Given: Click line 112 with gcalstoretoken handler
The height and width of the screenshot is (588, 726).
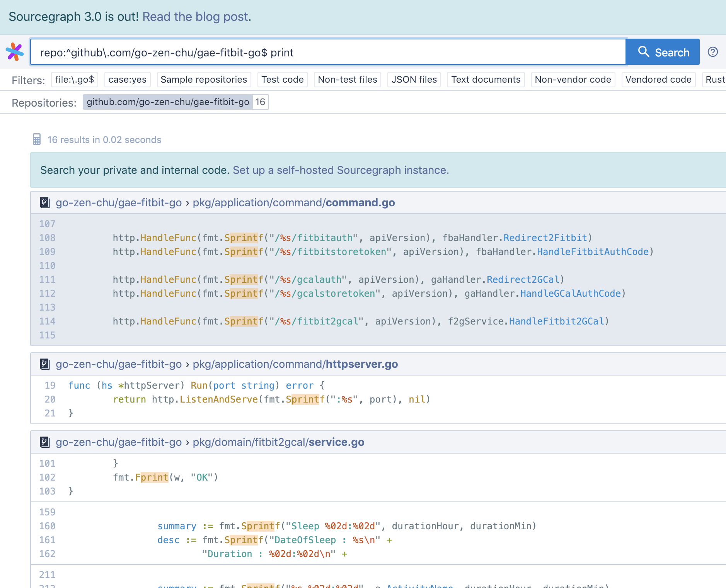Looking at the screenshot, I should coord(378,294).
